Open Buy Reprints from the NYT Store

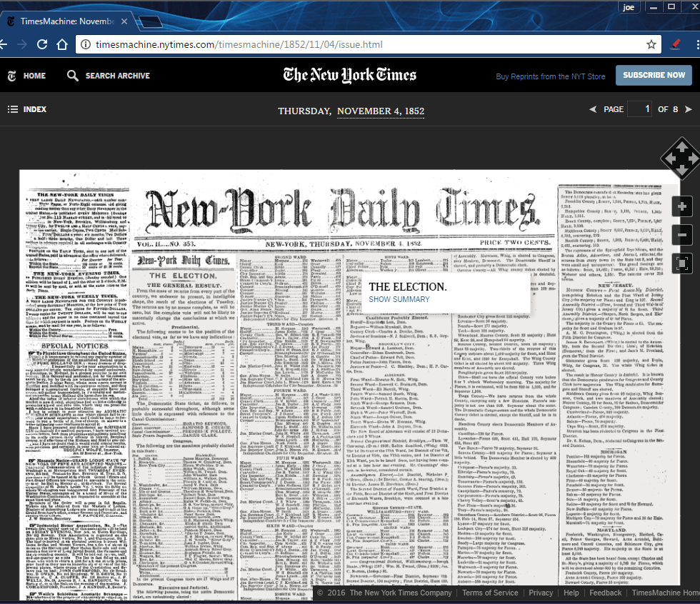tap(550, 76)
